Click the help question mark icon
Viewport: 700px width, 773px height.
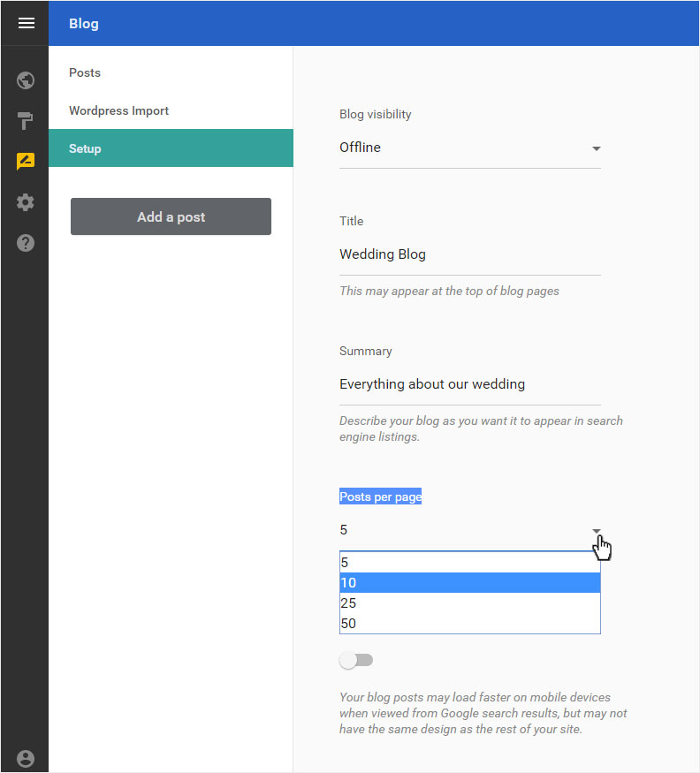26,243
